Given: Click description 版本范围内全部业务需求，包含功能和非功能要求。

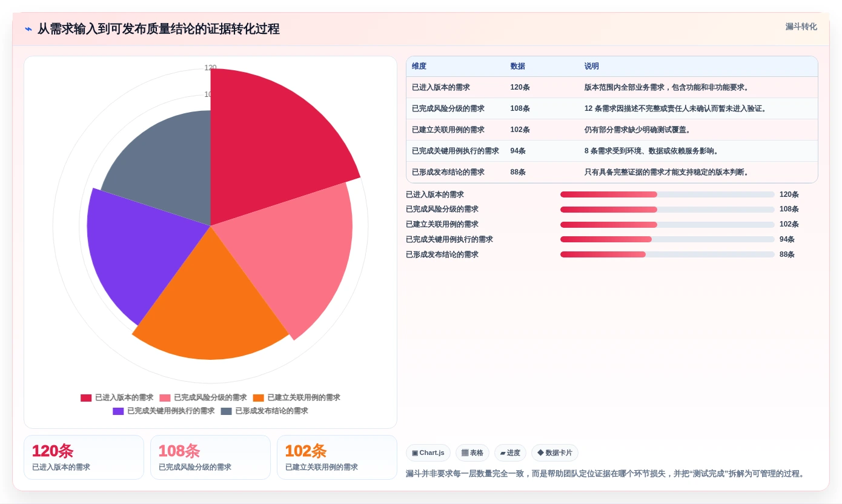Looking at the screenshot, I should click(x=668, y=87).
